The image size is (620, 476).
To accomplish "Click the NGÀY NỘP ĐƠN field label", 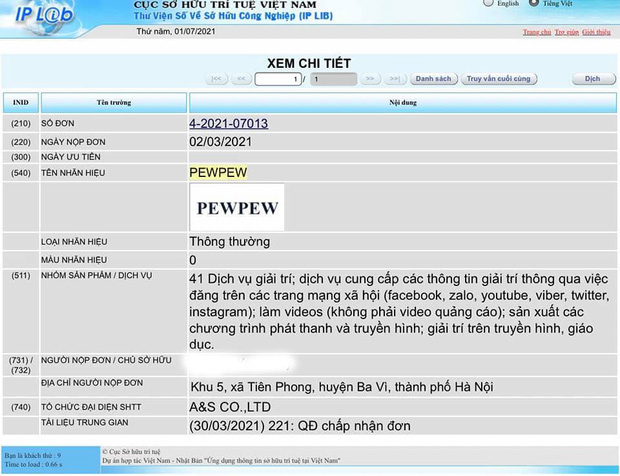I will pyautogui.click(x=73, y=142).
